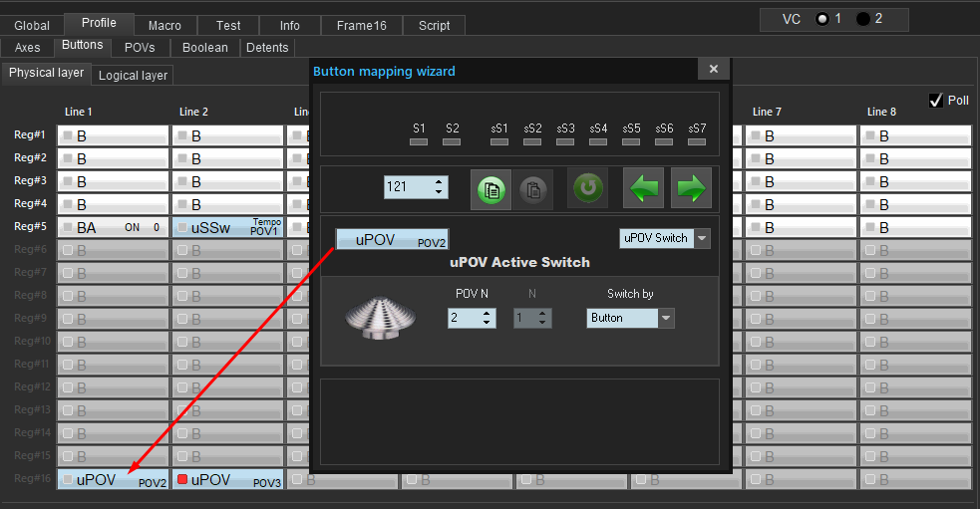Viewport: 980px width, 509px height.
Task: Click the POV N stepper showing 2
Action: (472, 318)
